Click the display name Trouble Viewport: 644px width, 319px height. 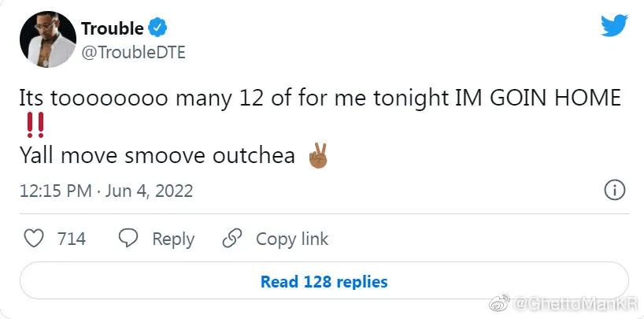(x=113, y=29)
